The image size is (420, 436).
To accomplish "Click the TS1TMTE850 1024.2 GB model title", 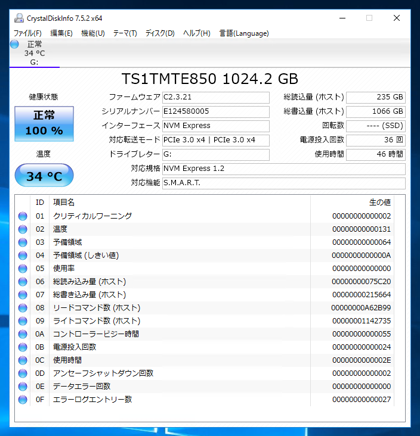I will tap(210, 79).
